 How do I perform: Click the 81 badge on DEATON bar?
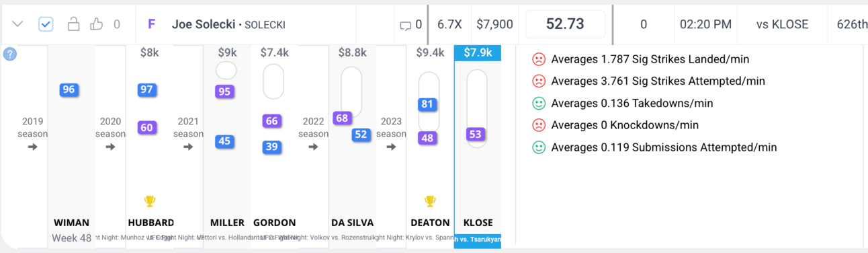427,104
